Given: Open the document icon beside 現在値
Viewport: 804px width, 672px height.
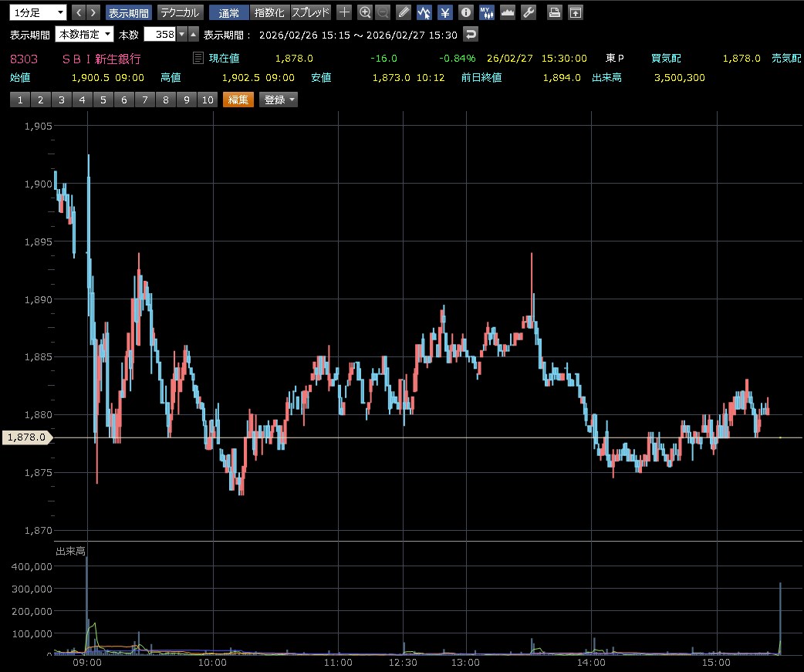Looking at the screenshot, I should (x=198, y=58).
